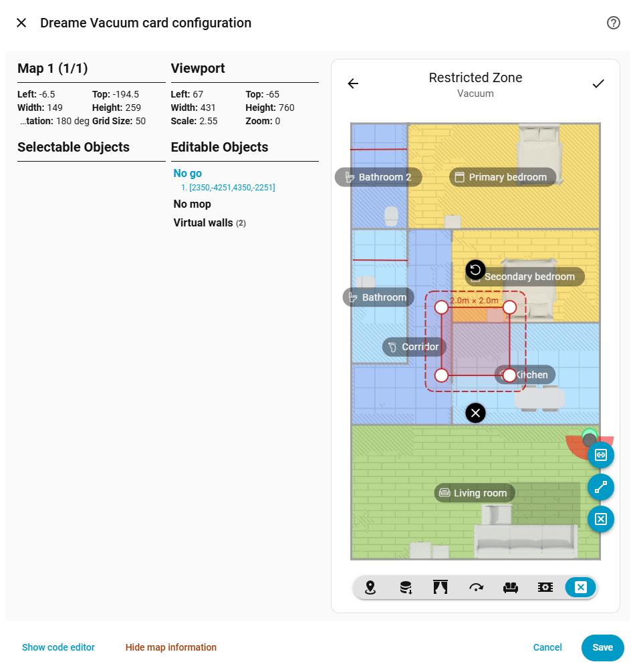The height and width of the screenshot is (672, 635).
Task: Click Hide map information
Action: (x=170, y=647)
